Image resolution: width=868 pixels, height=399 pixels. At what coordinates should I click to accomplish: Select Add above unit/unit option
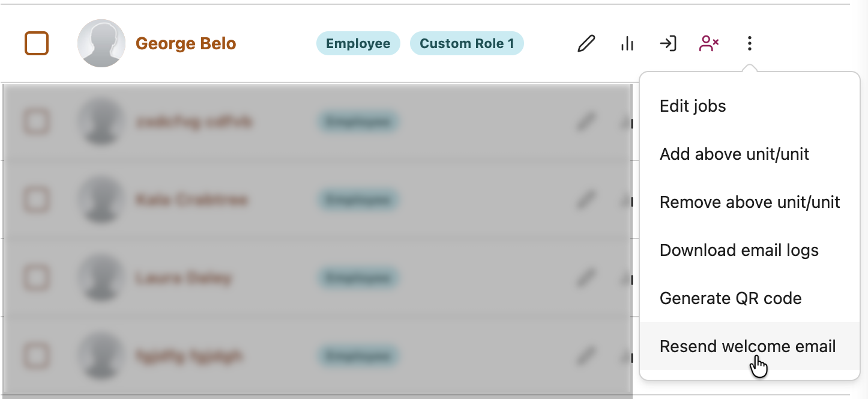coord(734,154)
